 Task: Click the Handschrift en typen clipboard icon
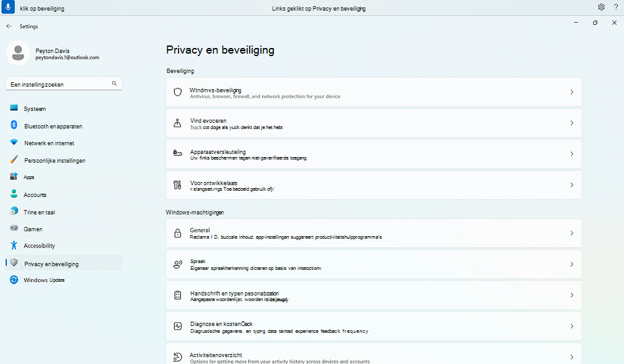pos(178,295)
